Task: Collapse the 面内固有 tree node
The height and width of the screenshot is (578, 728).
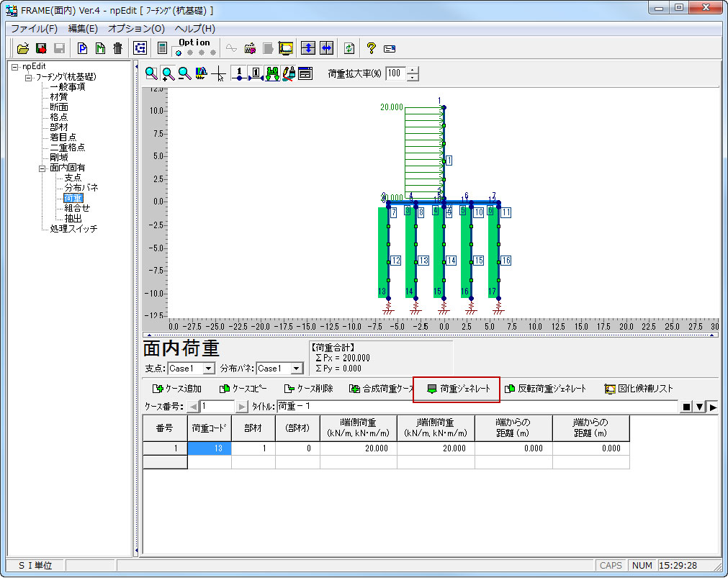Action: pyautogui.click(x=42, y=168)
